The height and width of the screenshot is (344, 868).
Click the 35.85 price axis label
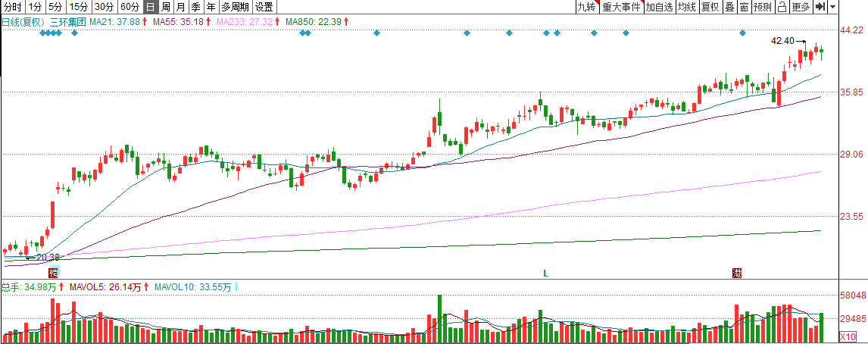pyautogui.click(x=851, y=92)
